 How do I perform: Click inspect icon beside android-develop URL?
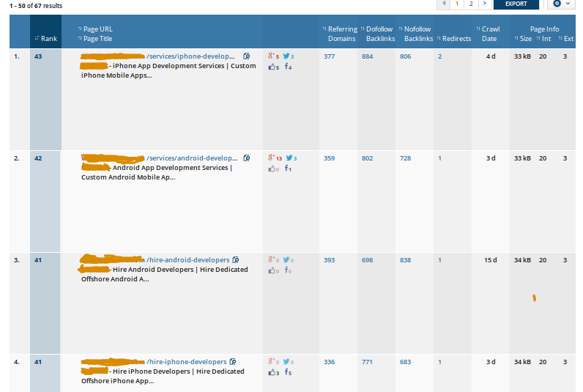click(x=247, y=158)
